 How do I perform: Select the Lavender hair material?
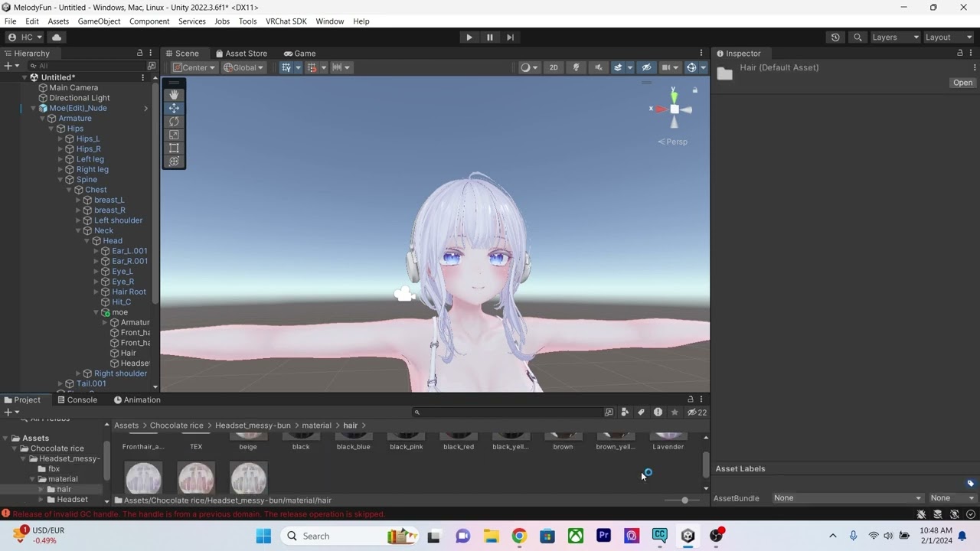(668, 441)
